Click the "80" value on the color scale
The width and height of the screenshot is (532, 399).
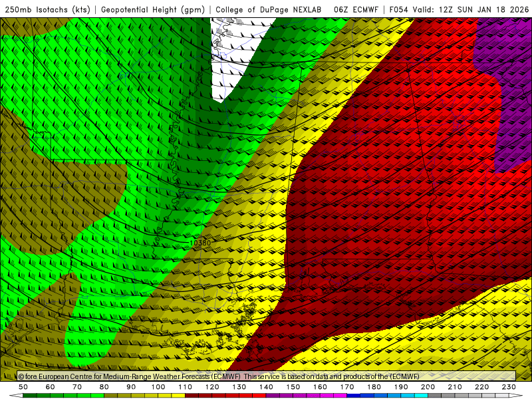click(x=104, y=387)
